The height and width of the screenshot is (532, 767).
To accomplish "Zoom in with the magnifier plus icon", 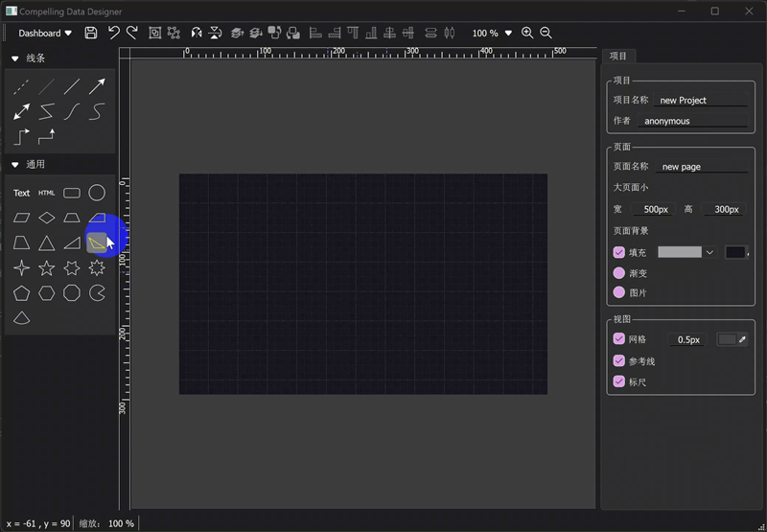I will pos(527,33).
